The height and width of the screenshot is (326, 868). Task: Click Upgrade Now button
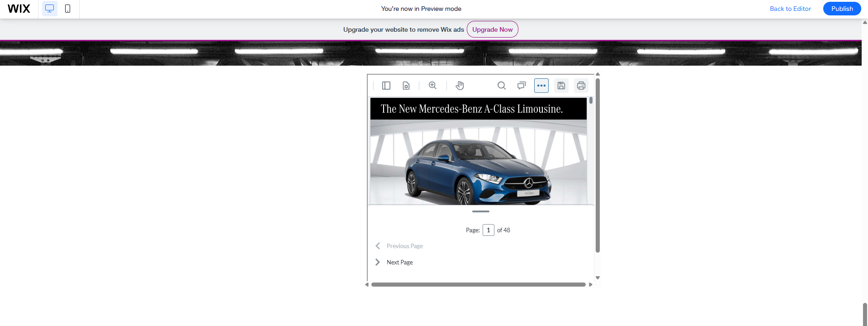coord(492,29)
